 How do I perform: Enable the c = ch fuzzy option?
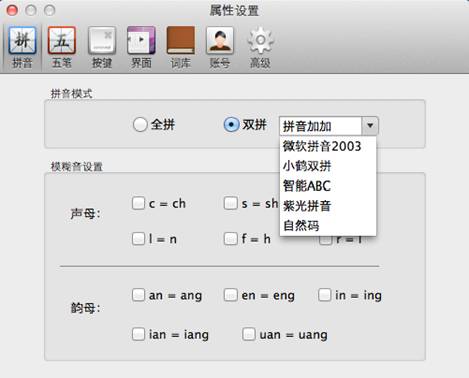(x=138, y=203)
